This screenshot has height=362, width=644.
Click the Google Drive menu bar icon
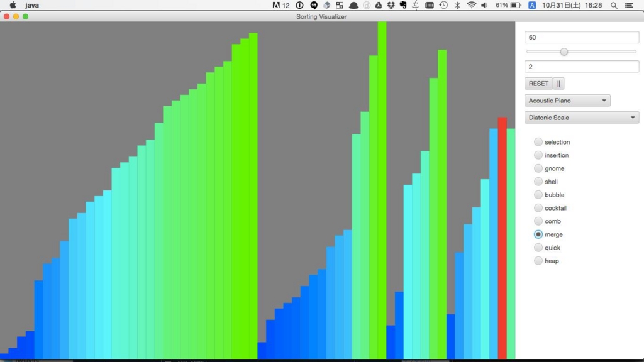click(377, 5)
